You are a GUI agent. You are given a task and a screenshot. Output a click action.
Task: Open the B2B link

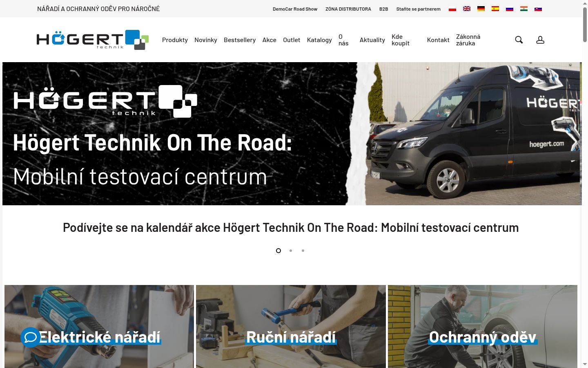click(x=384, y=9)
